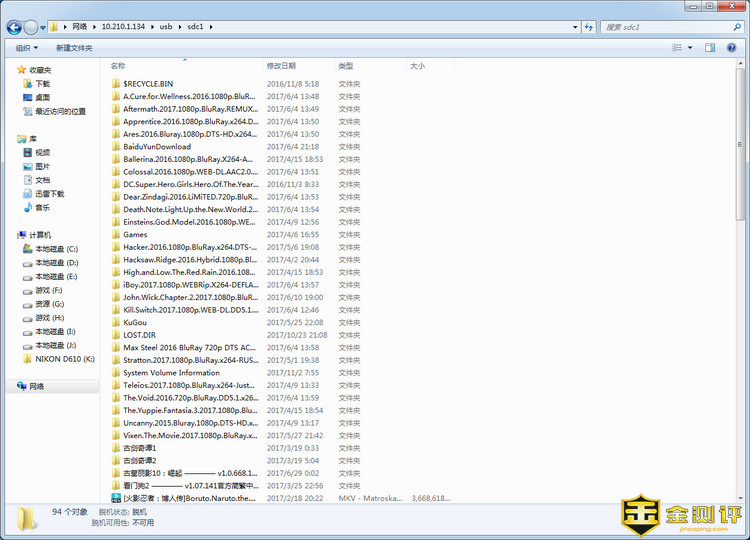Open the $RECYCLE.BIN folder icon
The image size is (750, 540).
116,84
